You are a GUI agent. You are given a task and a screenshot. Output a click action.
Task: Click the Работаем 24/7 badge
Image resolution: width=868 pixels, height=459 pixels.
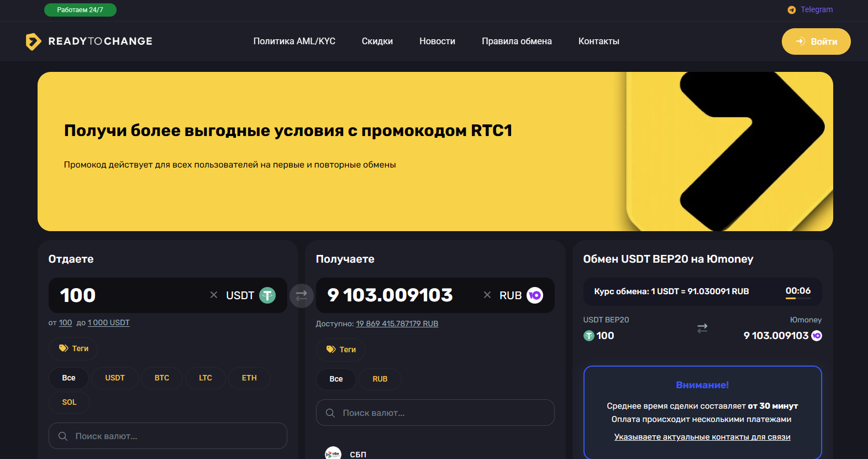80,10
